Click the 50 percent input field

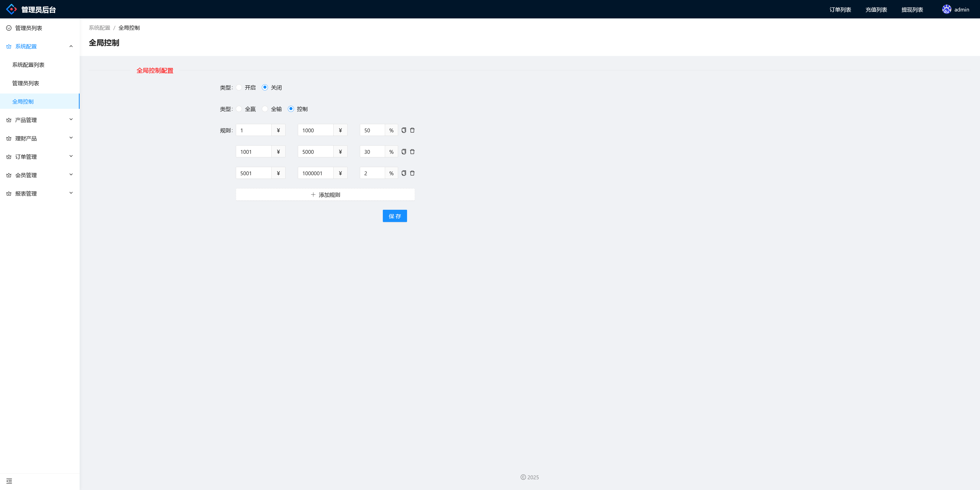(372, 130)
